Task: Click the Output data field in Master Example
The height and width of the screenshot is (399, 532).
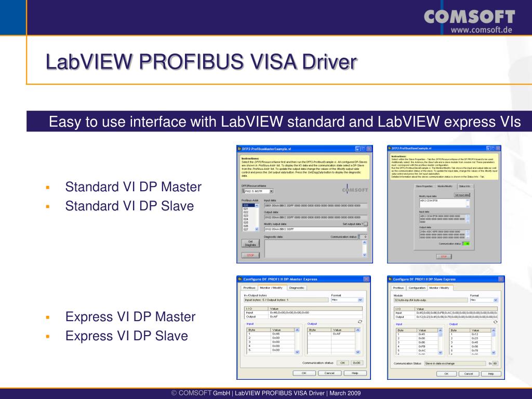Action: point(315,218)
